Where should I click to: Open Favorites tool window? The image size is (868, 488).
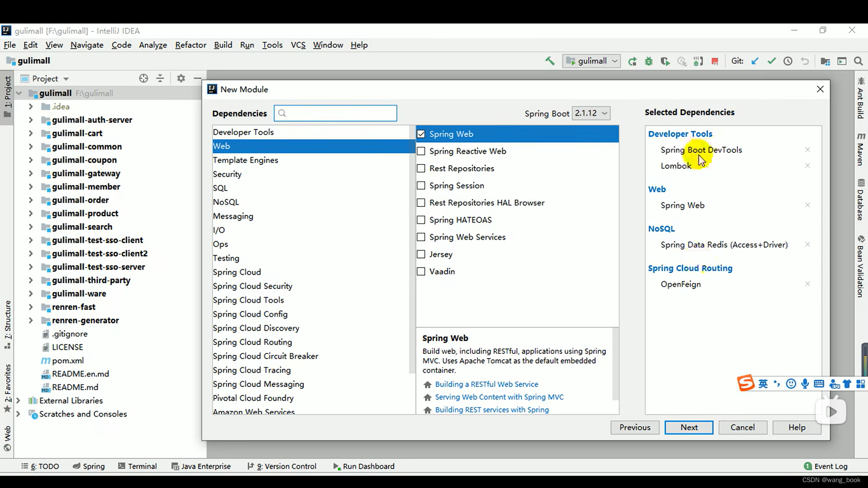click(x=7, y=388)
